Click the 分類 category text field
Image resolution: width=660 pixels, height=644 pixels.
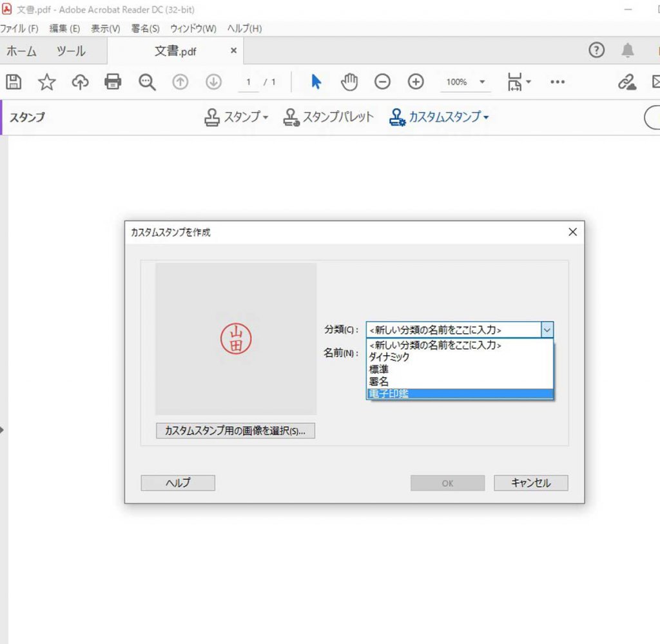click(454, 330)
